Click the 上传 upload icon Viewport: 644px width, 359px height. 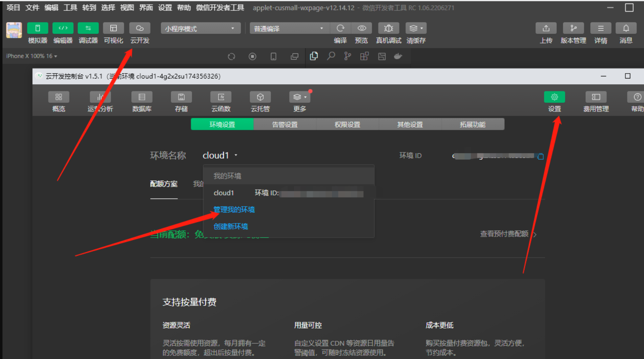point(546,29)
